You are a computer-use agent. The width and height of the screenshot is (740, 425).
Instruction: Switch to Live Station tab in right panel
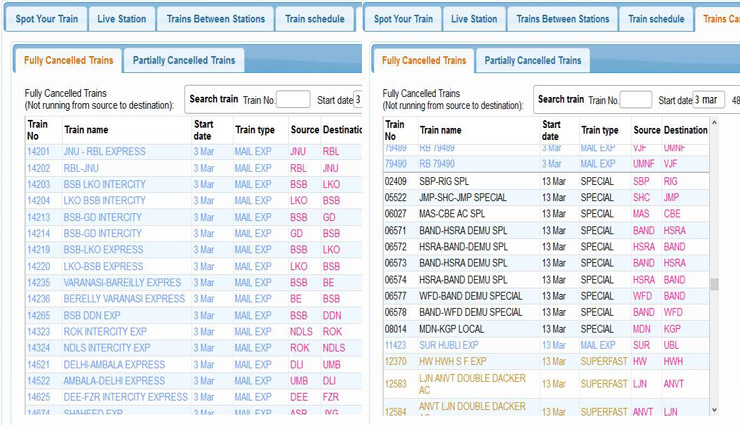[474, 19]
